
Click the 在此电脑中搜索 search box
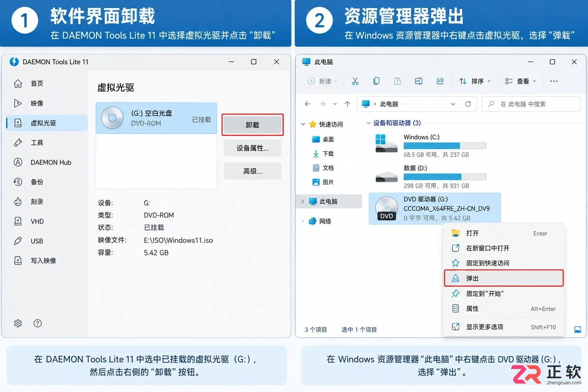531,104
